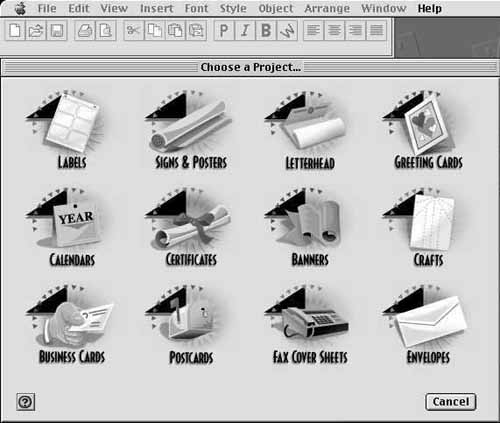Open the Signs & Posters project
500x423 pixels.
click(190, 128)
